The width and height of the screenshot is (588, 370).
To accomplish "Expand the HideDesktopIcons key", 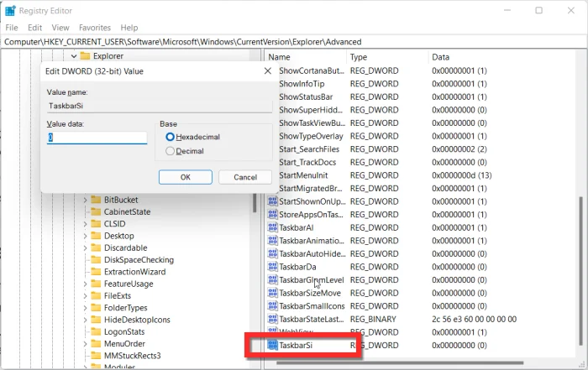I will [x=85, y=320].
